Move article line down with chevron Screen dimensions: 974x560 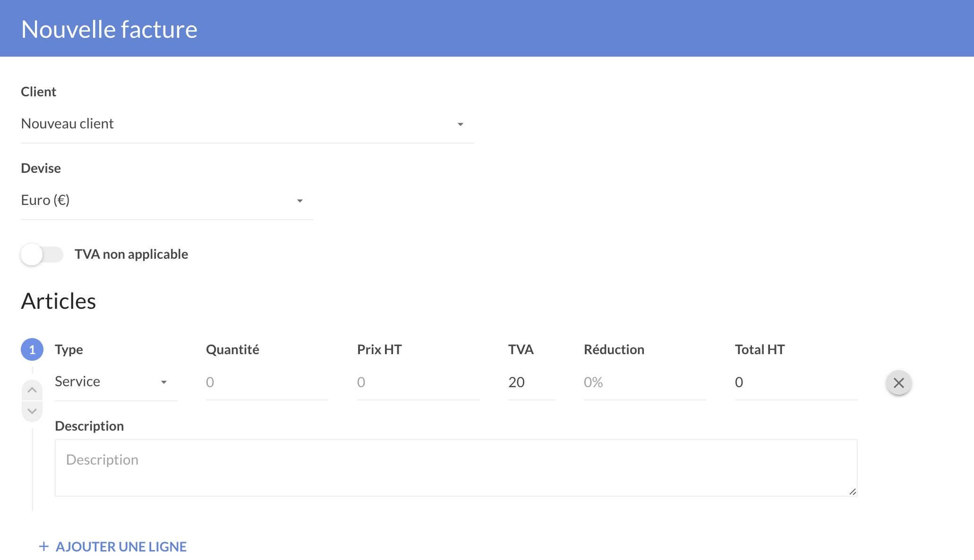point(32,411)
